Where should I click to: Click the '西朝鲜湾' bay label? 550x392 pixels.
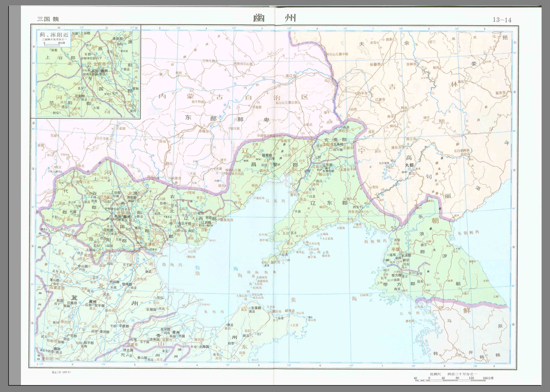coord(375,241)
